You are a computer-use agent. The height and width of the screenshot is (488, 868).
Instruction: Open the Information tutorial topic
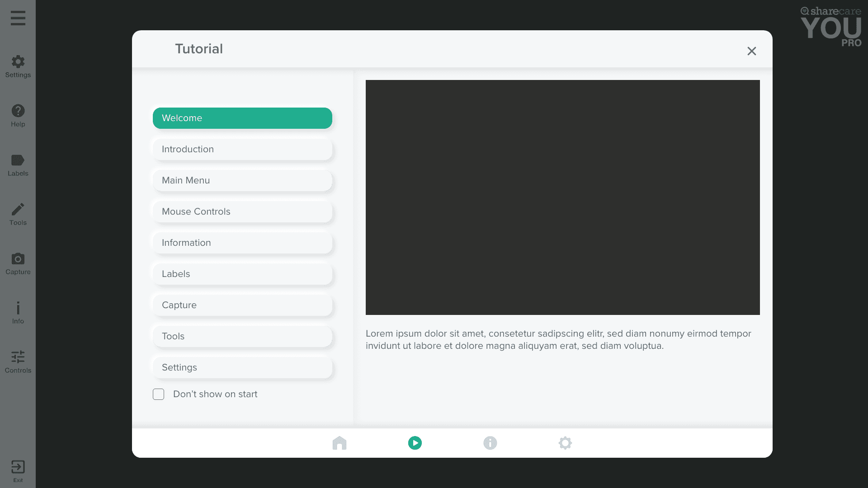(x=242, y=243)
